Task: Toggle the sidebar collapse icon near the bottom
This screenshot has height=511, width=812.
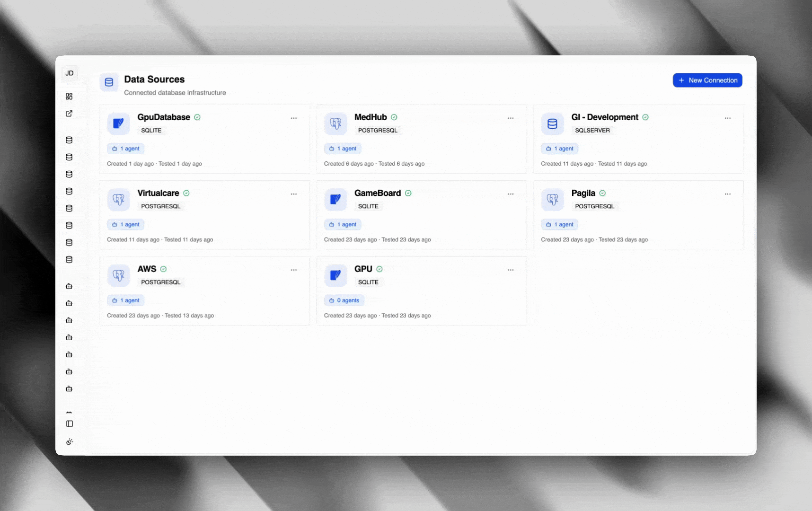Action: click(70, 423)
